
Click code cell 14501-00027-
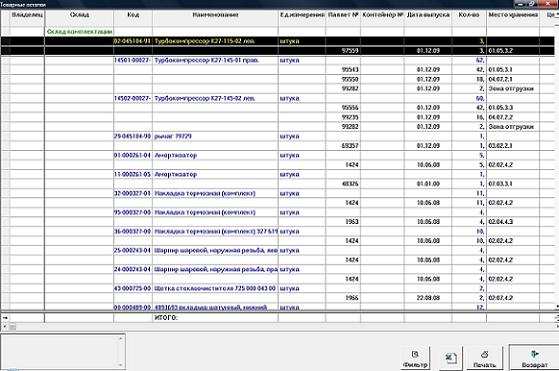tap(133, 60)
